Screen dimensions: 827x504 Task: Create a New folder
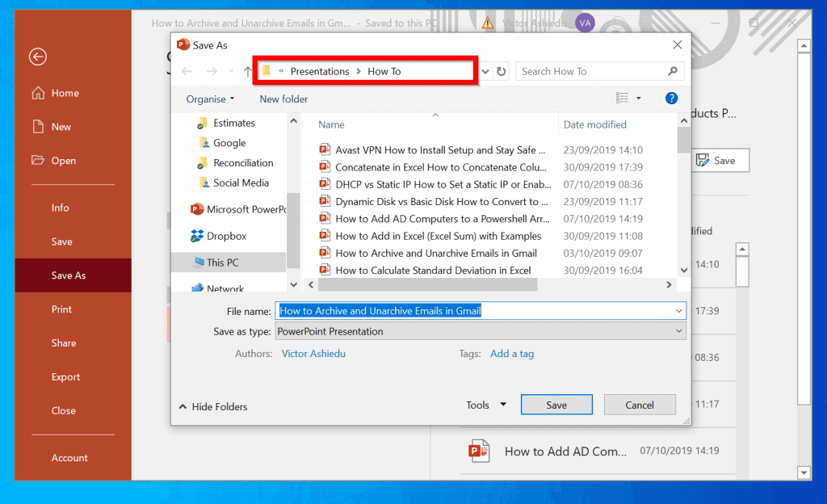click(x=283, y=99)
